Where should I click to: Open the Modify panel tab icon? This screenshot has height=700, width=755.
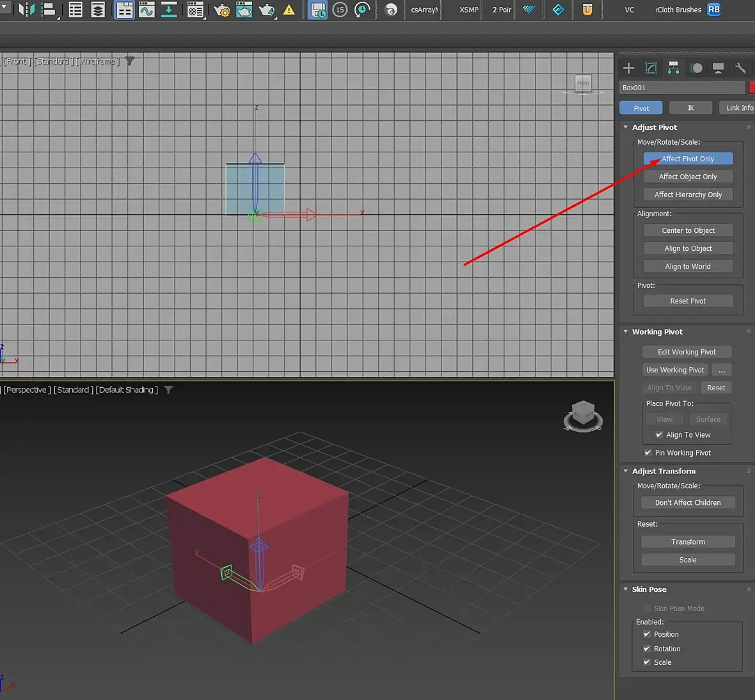(x=651, y=68)
